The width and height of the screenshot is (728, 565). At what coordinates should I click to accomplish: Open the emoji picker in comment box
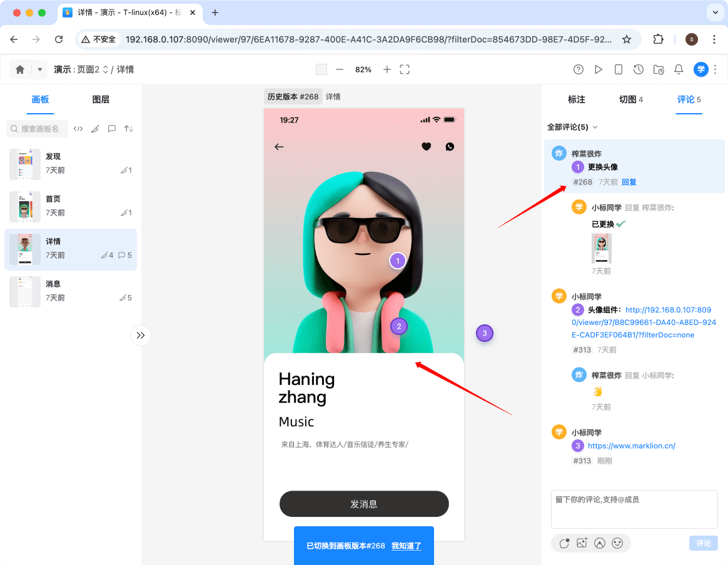point(618,543)
